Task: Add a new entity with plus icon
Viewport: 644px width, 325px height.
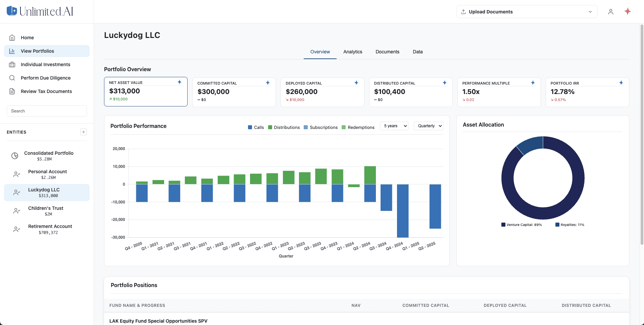Action: pyautogui.click(x=84, y=132)
